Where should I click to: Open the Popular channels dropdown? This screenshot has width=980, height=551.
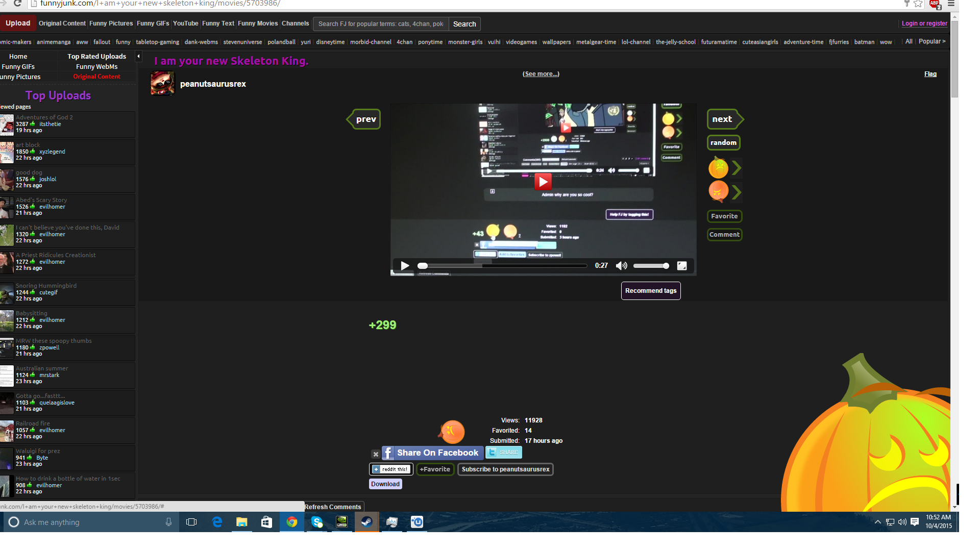932,41
